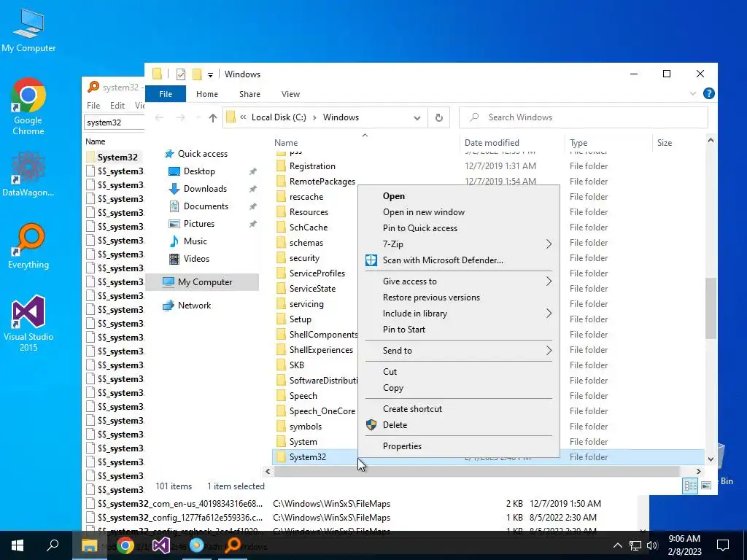Choose Scan with Microsoft Defender
The image size is (747, 560).
click(x=460, y=260)
